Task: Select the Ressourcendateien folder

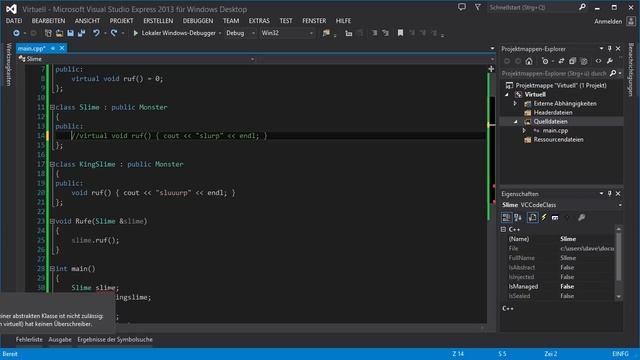Action: [x=558, y=140]
